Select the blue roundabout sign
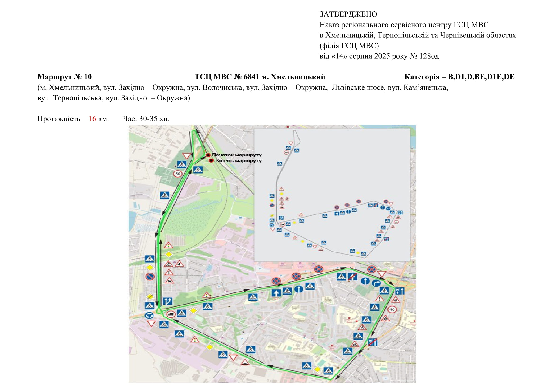 click(x=149, y=315)
